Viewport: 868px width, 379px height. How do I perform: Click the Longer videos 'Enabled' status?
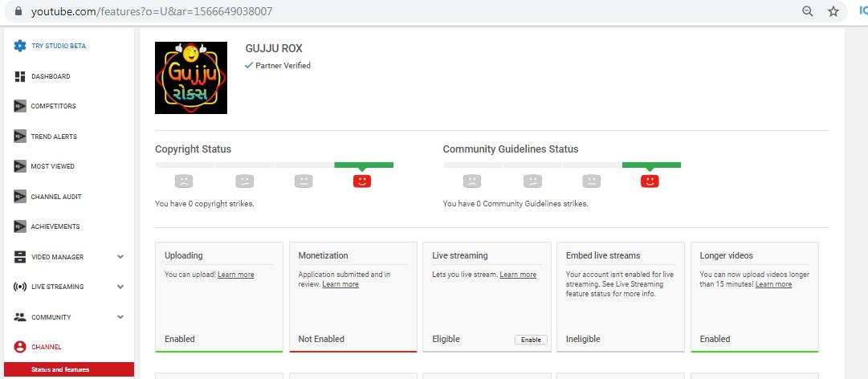click(715, 339)
